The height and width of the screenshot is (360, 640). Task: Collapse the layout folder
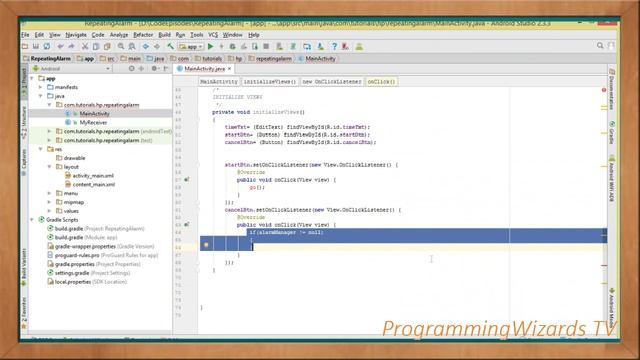click(x=50, y=167)
